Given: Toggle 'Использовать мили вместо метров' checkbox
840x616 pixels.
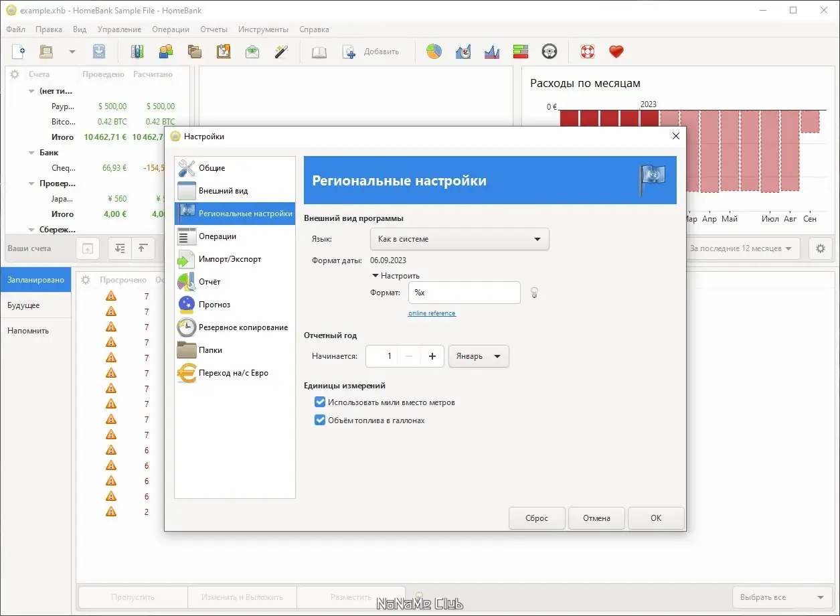Looking at the screenshot, I should [320, 402].
